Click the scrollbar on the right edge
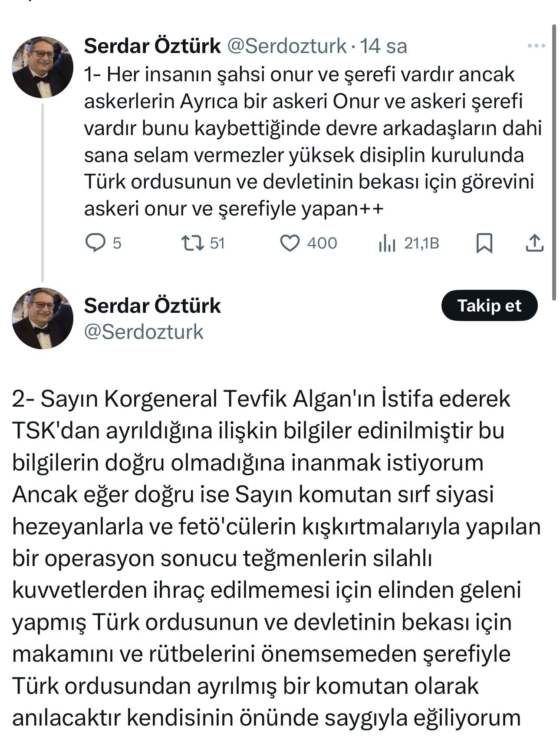This screenshot has height=749, width=560. click(554, 161)
